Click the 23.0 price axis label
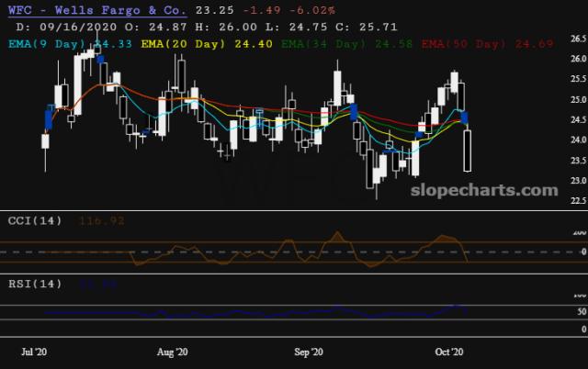 coord(579,181)
